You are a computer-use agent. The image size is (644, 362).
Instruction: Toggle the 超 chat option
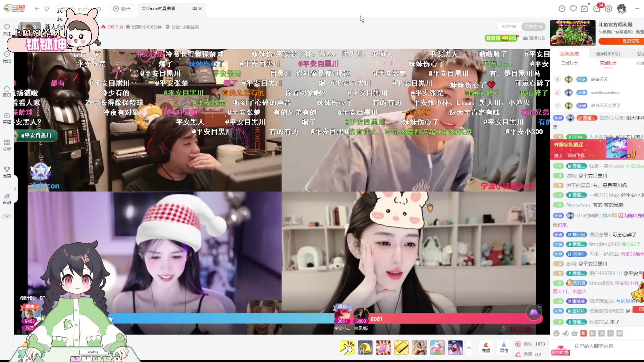(x=592, y=333)
